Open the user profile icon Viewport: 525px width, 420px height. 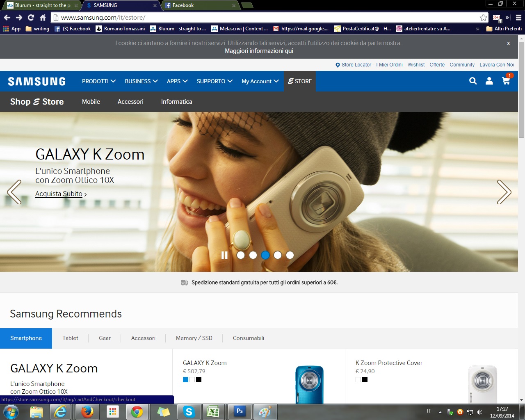click(489, 81)
